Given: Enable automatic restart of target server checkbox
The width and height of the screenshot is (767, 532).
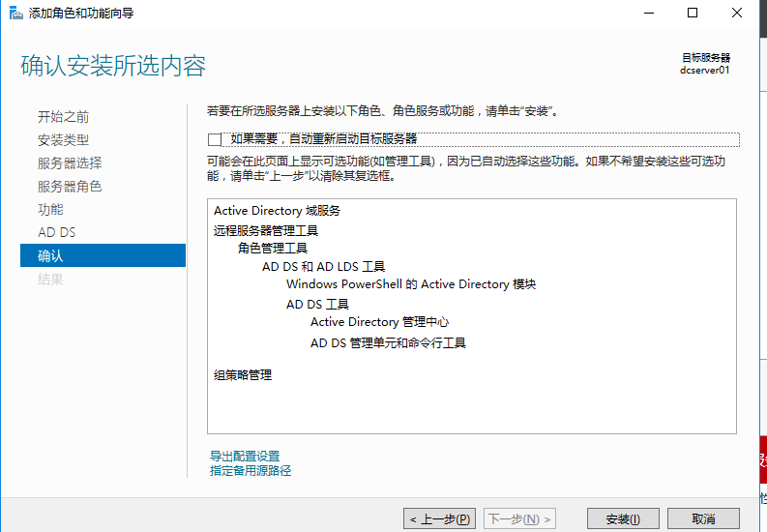Looking at the screenshot, I should (215, 139).
